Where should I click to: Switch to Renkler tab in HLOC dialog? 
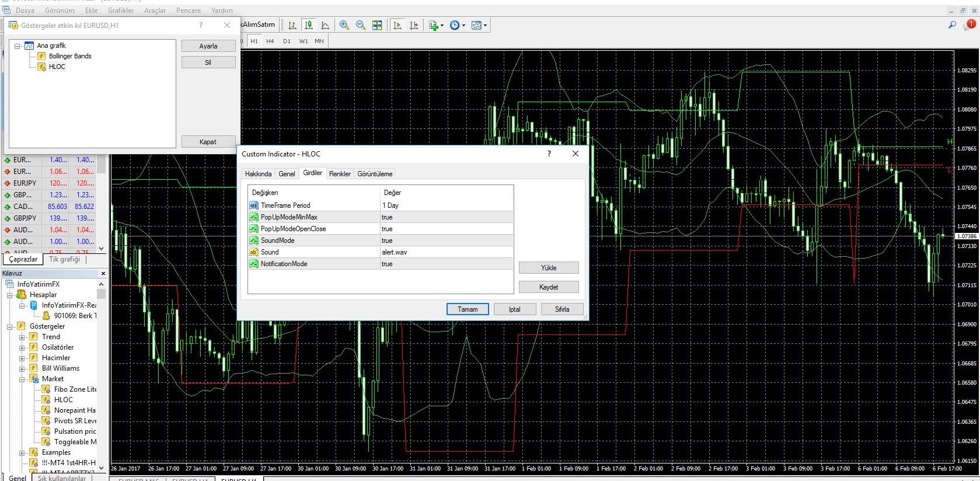[x=340, y=174]
